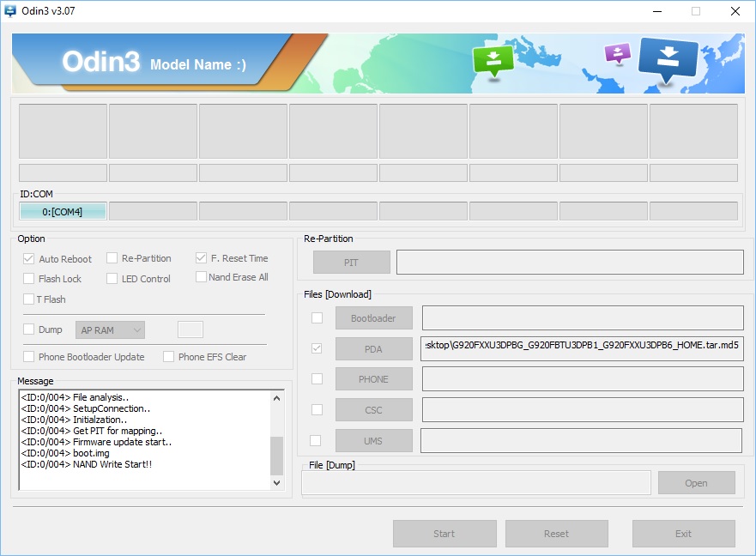Enable the LED Control checkbox

(x=112, y=279)
